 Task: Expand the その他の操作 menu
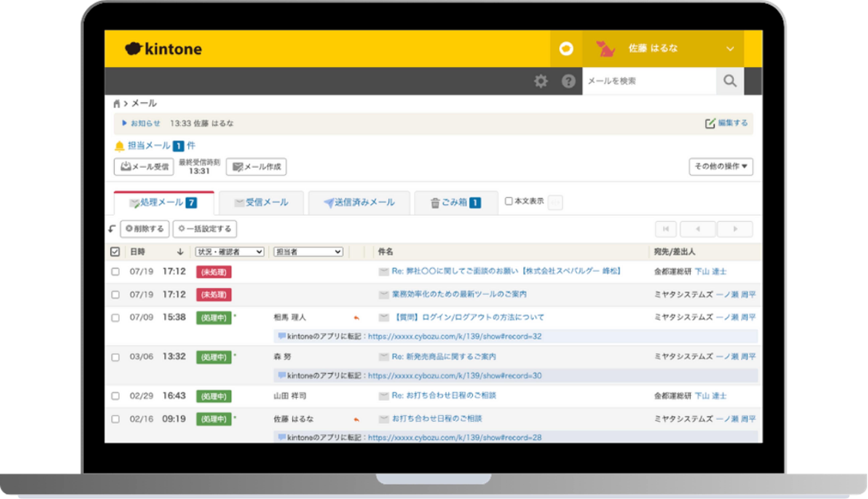tap(721, 166)
